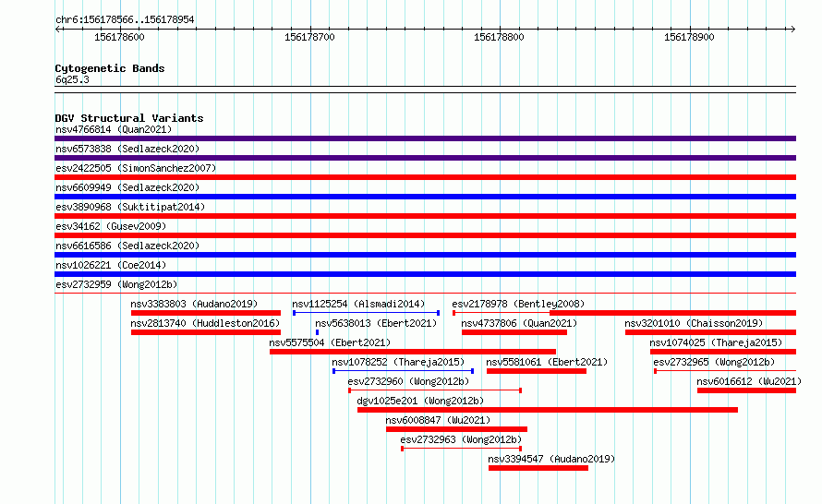Viewport: 822px width, 504px height.
Task: Open esv2732965 (Wong2012b) label
Action: click(714, 362)
